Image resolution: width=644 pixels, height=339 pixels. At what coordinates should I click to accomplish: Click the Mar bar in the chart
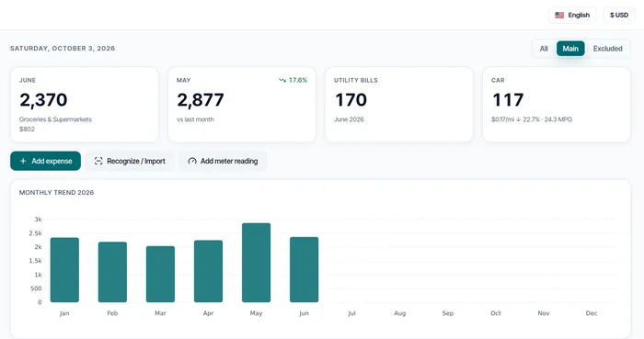160,274
